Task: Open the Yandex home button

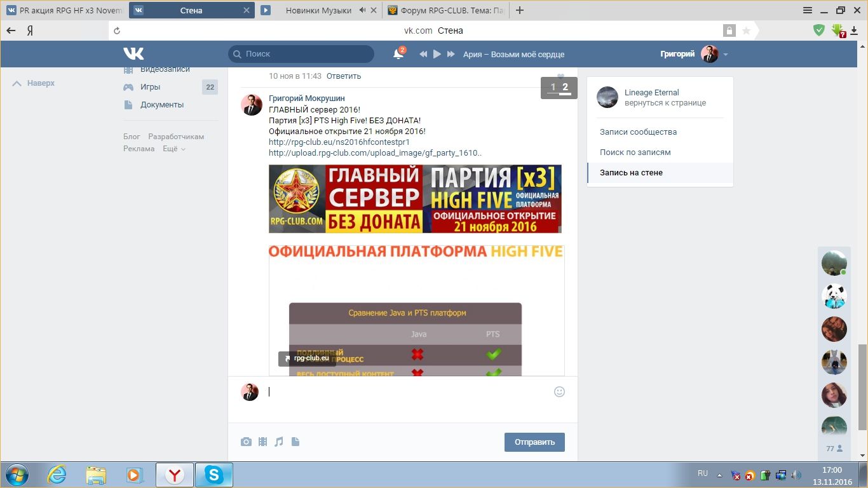Action: 30,30
